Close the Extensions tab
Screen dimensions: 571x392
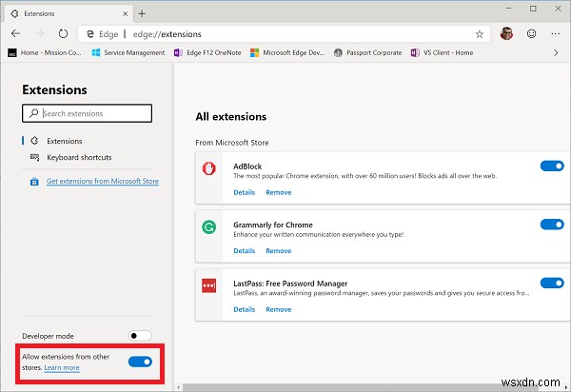click(x=125, y=14)
